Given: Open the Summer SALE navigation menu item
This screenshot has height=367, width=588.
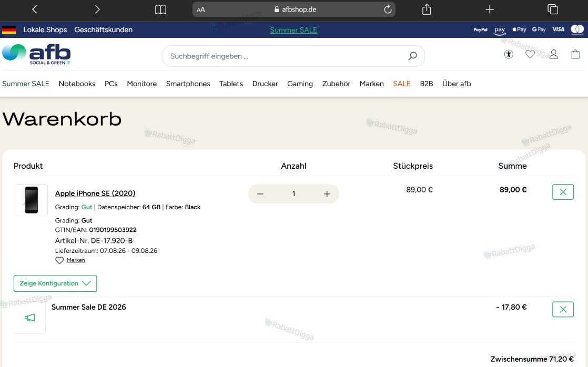Looking at the screenshot, I should 25,84.
